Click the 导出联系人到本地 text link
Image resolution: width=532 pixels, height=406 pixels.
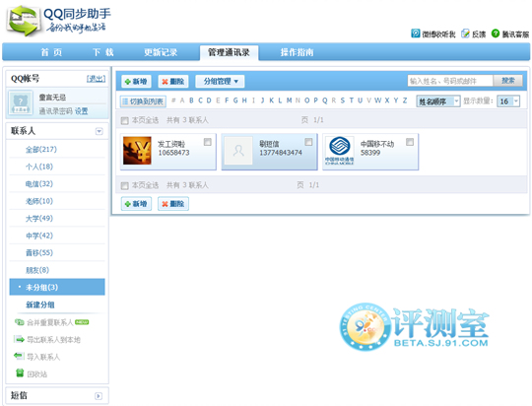pyautogui.click(x=53, y=339)
